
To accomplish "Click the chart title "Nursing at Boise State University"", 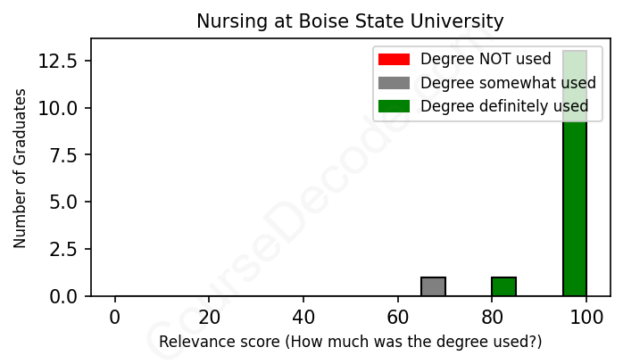I will (350, 21).
